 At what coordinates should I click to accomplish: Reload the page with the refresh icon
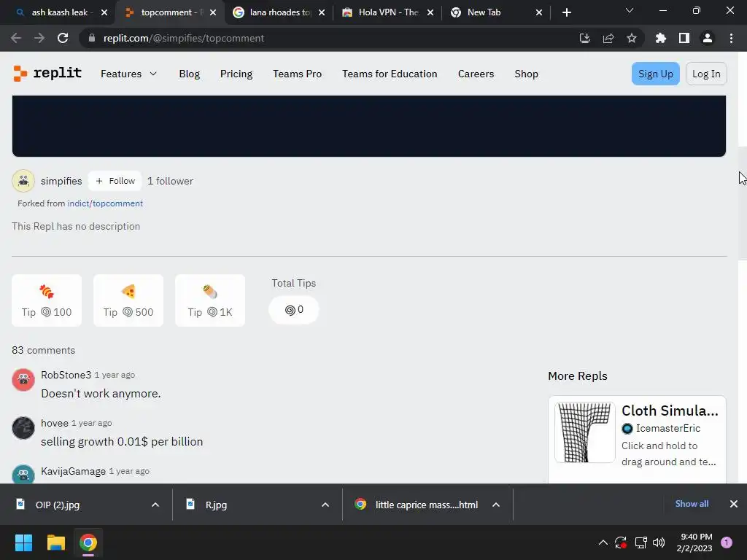point(63,38)
